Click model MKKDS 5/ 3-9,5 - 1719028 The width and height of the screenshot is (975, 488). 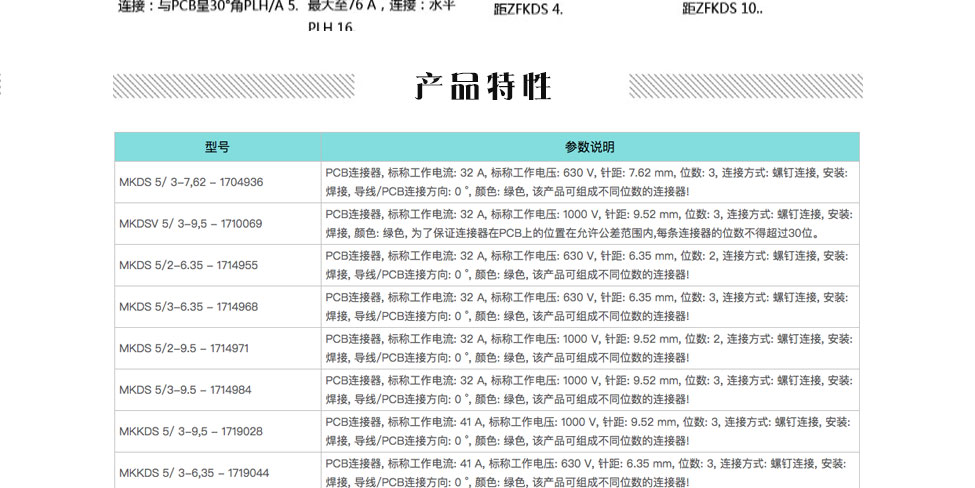(191, 431)
